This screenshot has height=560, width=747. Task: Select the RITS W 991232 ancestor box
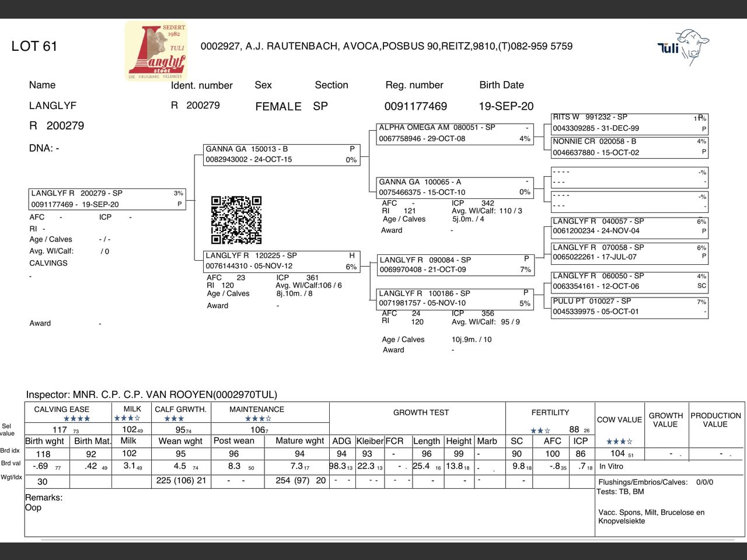click(x=630, y=124)
